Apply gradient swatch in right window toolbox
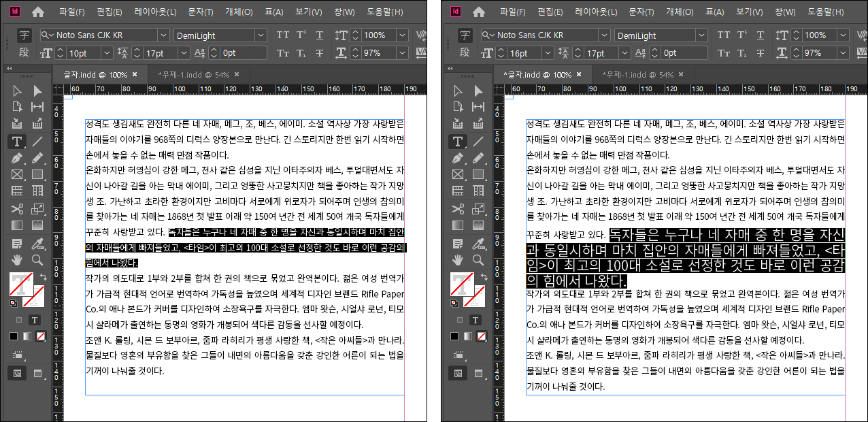 467,336
